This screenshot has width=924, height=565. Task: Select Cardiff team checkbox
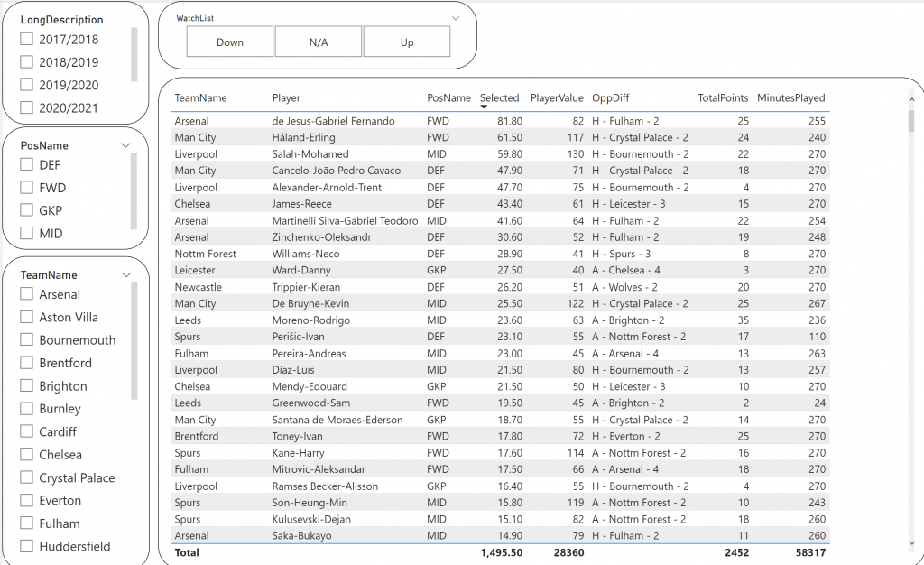click(26, 431)
